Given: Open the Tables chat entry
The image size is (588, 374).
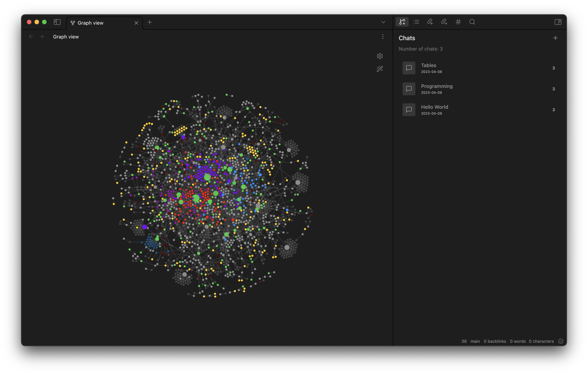Looking at the screenshot, I should click(429, 68).
